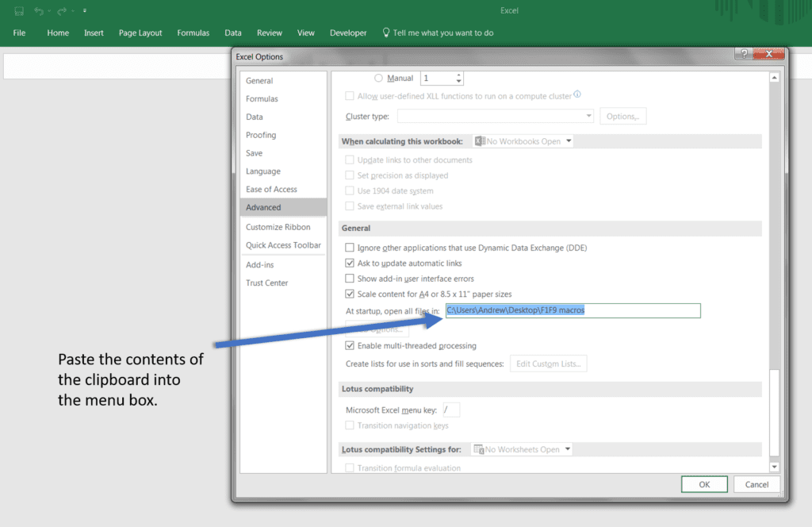The image size is (812, 527).
Task: Select the Save options category
Action: pyautogui.click(x=283, y=153)
